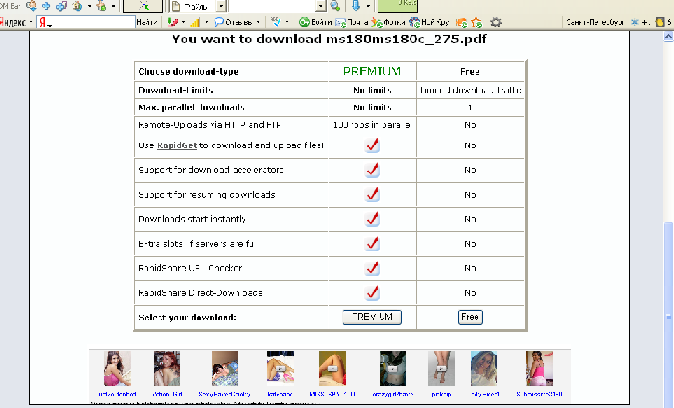Click the Free download button
Screen dimensions: 674x408
coord(470,317)
